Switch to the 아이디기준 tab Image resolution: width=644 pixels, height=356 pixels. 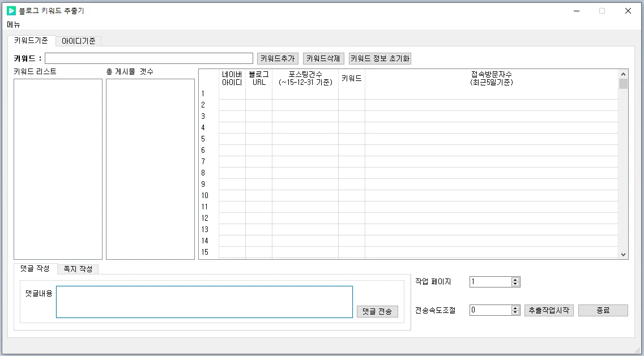coord(78,41)
